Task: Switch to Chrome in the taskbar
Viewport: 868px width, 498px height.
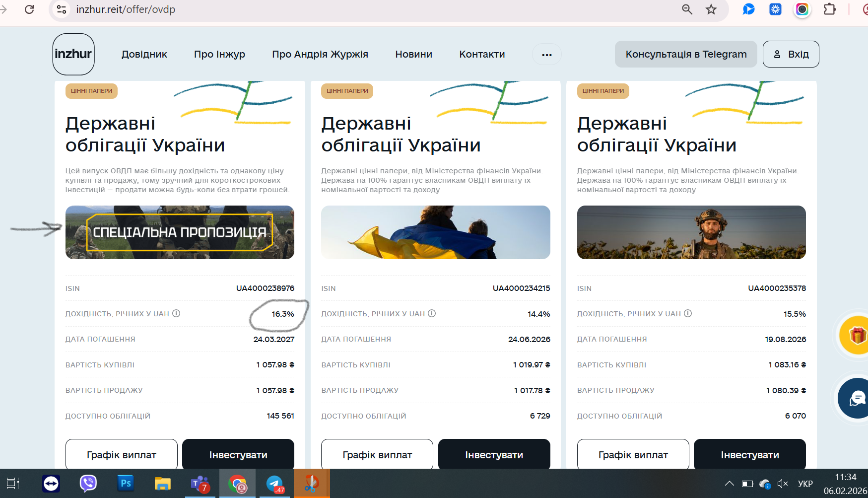Action: pyautogui.click(x=238, y=484)
